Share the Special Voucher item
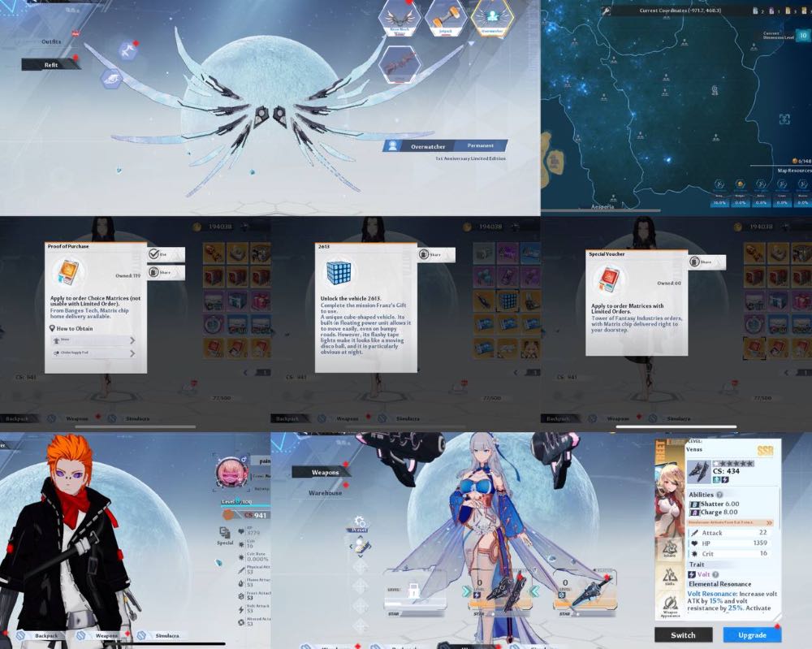 pos(706,262)
